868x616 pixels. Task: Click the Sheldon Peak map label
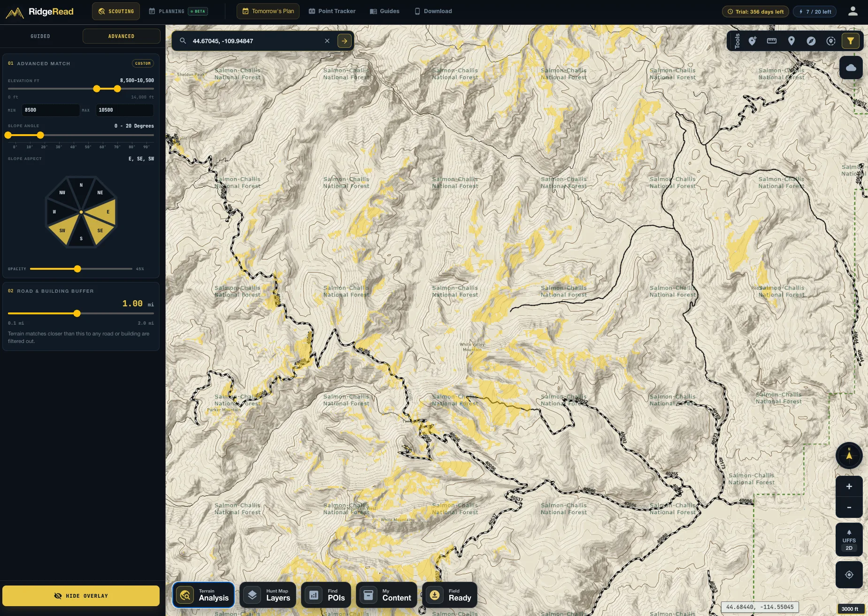191,75
